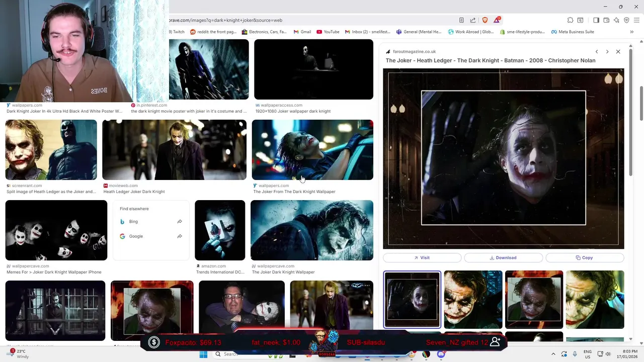The width and height of the screenshot is (644, 362).
Task: Open the large Joker preview image
Action: [503, 158]
